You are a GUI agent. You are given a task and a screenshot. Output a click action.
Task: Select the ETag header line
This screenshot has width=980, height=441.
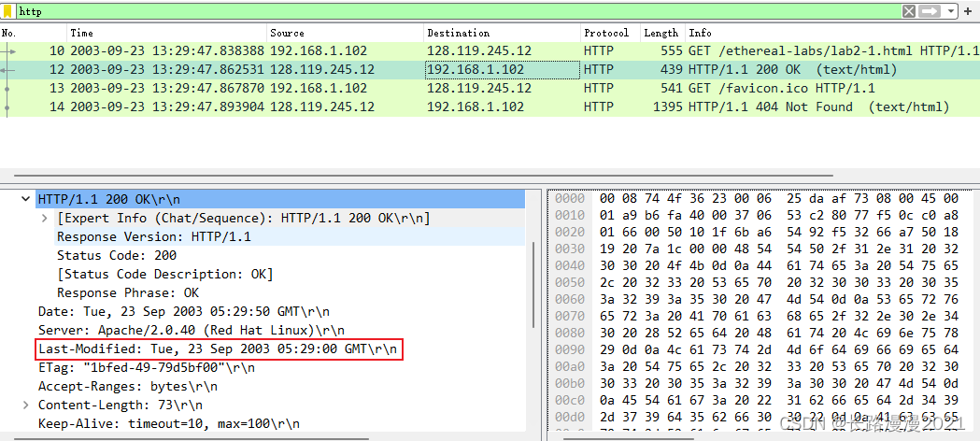147,368
